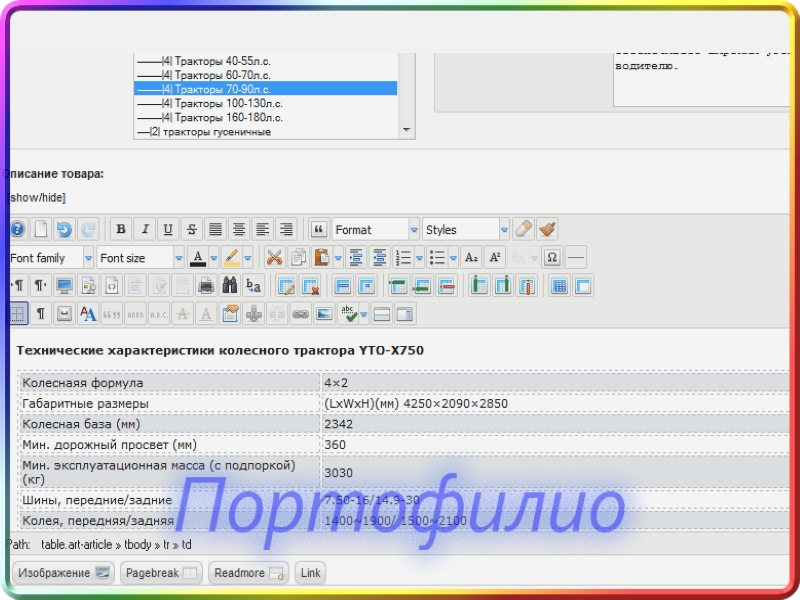Toggle visual guidelines icon
800x600 pixels.
pyautogui.click(x=18, y=314)
